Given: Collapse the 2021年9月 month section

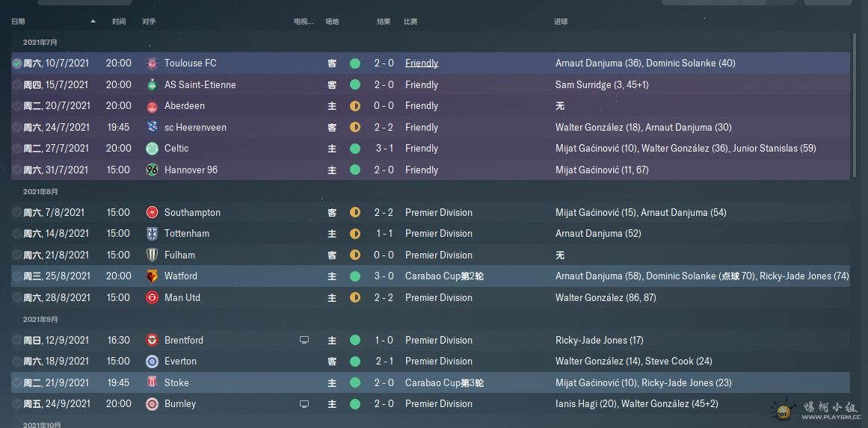Looking at the screenshot, I should point(40,320).
